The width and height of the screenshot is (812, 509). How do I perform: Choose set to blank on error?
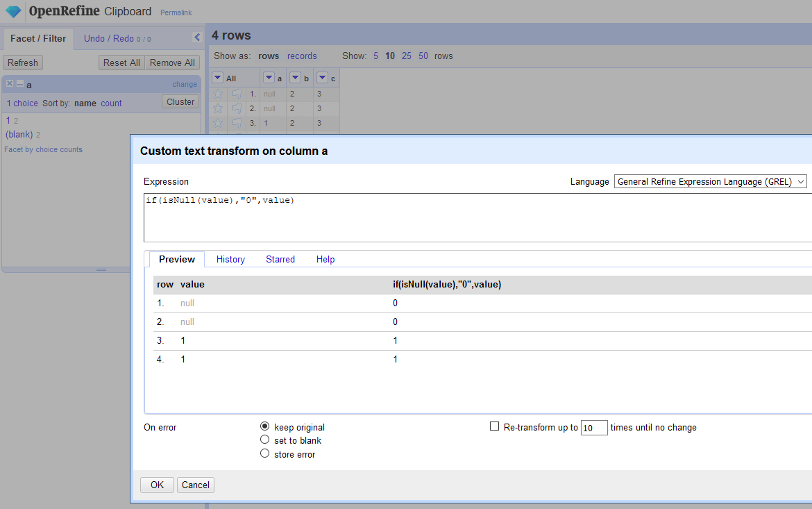point(264,440)
